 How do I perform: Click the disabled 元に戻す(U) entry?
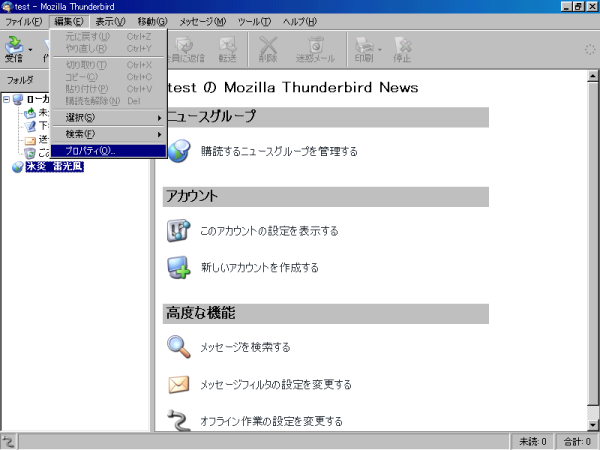pos(109,37)
